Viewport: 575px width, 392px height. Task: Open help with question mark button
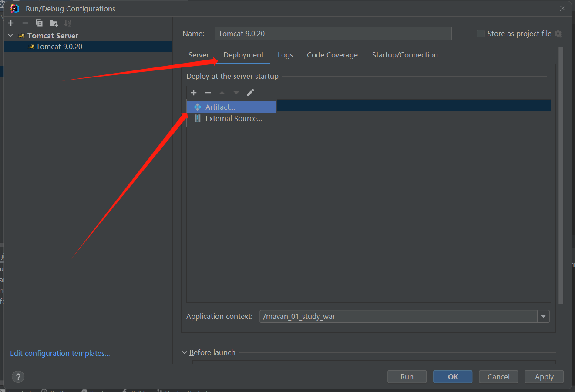(18, 377)
